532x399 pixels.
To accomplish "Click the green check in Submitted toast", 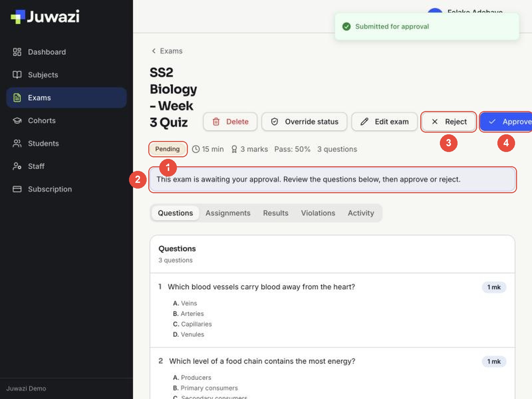I will pos(346,27).
